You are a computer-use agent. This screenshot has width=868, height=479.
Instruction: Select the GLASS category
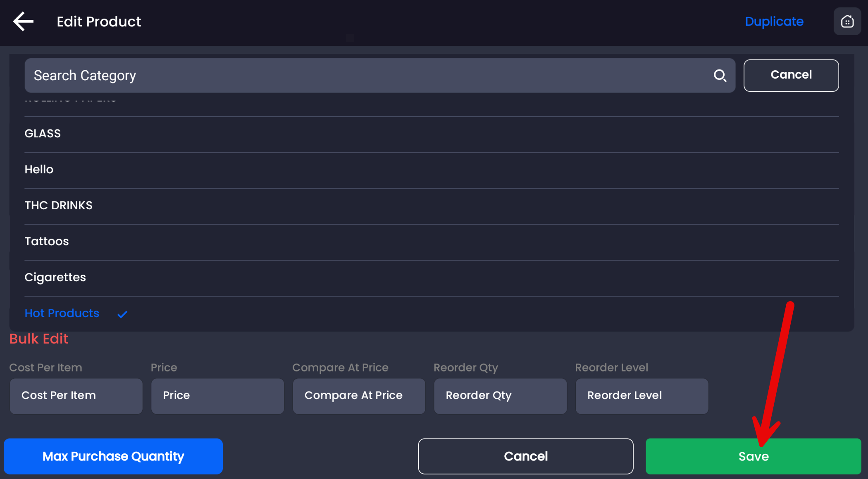[43, 134]
